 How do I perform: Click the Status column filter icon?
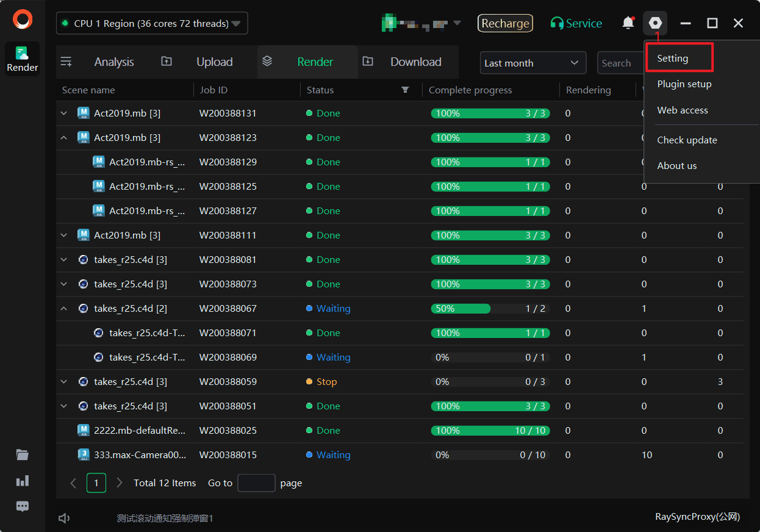coord(405,90)
